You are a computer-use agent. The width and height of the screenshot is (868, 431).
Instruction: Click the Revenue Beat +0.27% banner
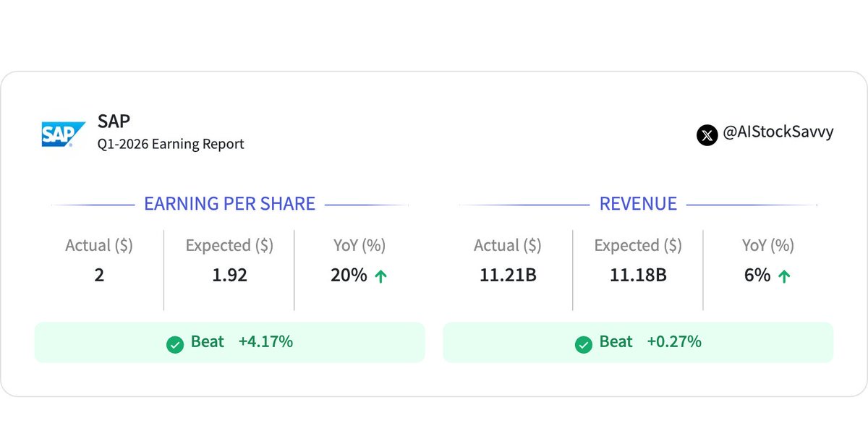(x=638, y=342)
